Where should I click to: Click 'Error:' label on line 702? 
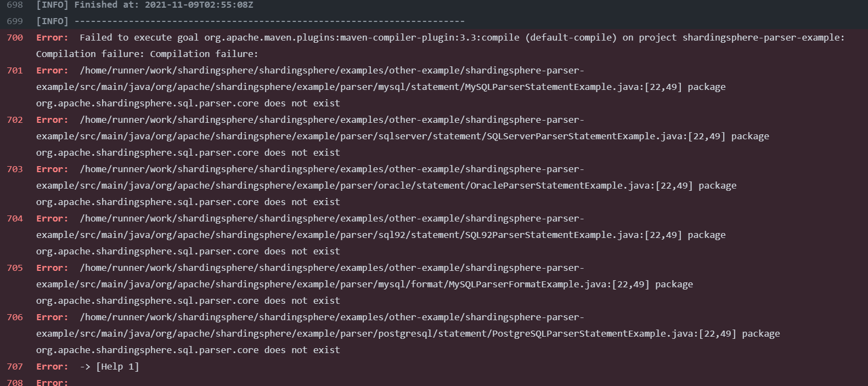52,120
